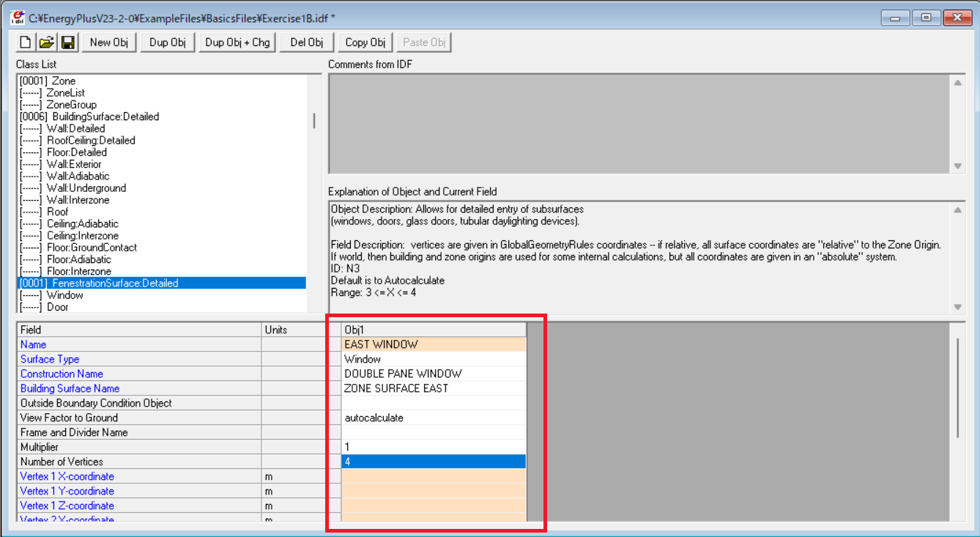Click the Copy Obj button

[365, 42]
